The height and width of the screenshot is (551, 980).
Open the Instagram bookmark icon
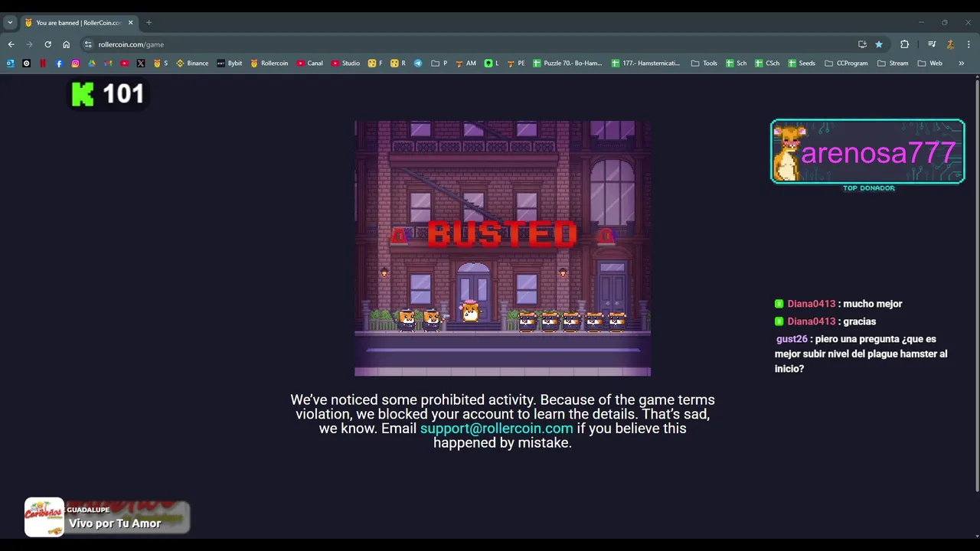[x=75, y=64]
